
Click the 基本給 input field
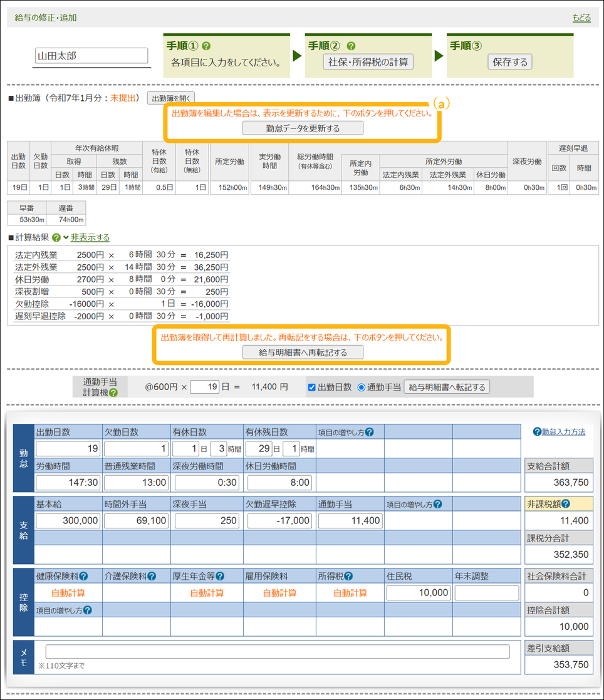(x=68, y=521)
